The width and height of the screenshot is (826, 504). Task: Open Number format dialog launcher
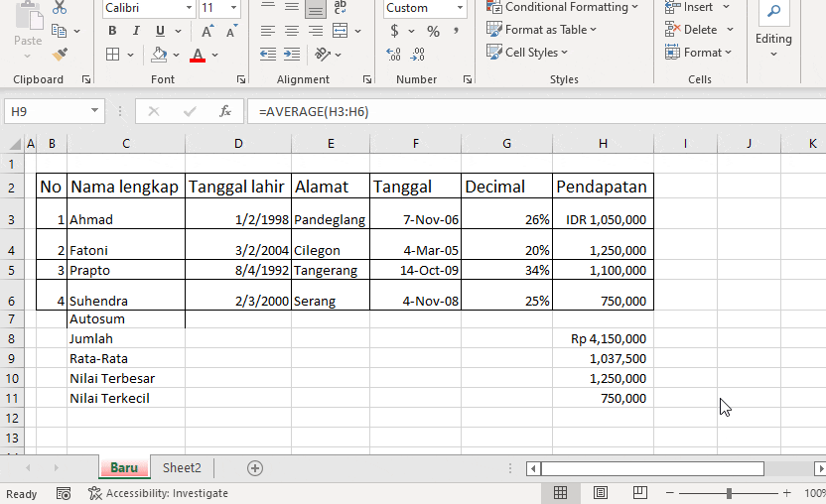pos(468,79)
